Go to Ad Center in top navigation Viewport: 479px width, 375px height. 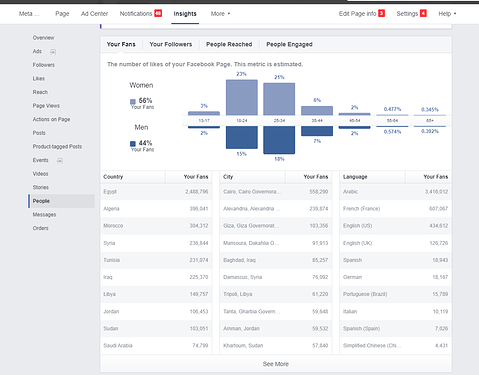click(94, 14)
